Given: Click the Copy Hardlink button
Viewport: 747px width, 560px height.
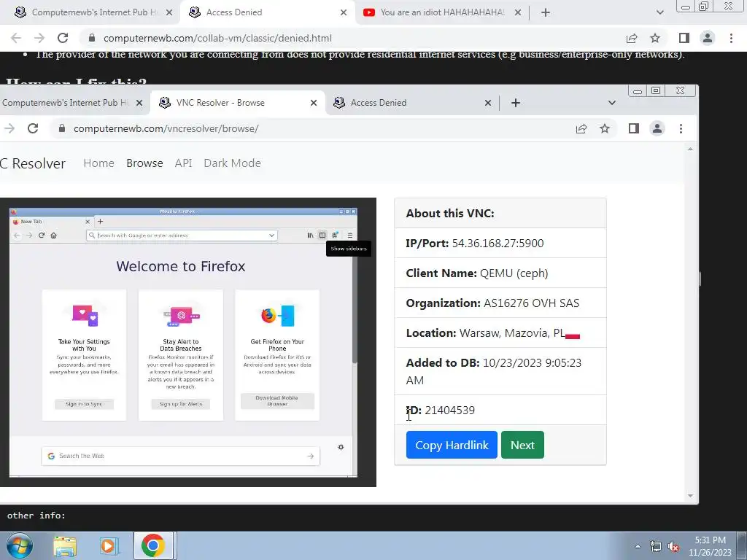Looking at the screenshot, I should tap(452, 445).
